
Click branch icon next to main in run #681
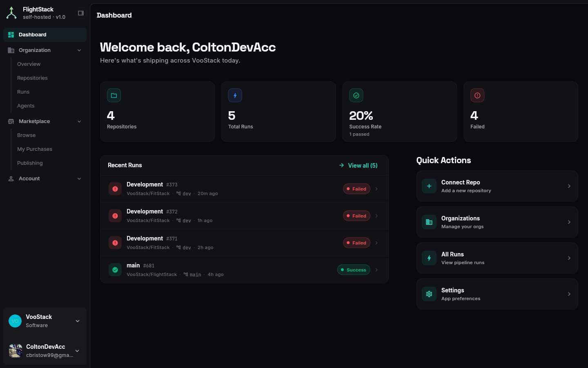click(186, 274)
